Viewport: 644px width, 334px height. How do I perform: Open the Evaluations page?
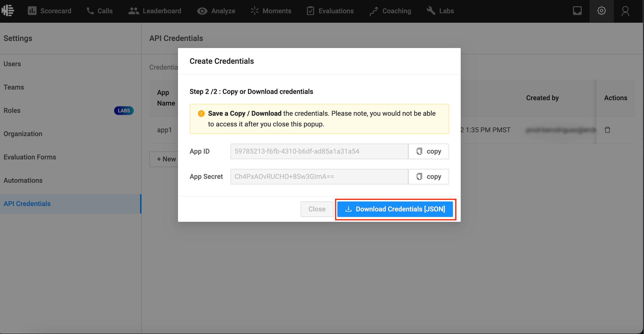pyautogui.click(x=330, y=11)
